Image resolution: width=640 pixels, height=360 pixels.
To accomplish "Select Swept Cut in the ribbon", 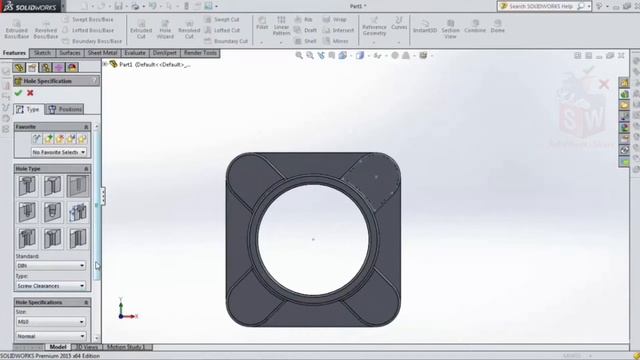I will pos(222,19).
